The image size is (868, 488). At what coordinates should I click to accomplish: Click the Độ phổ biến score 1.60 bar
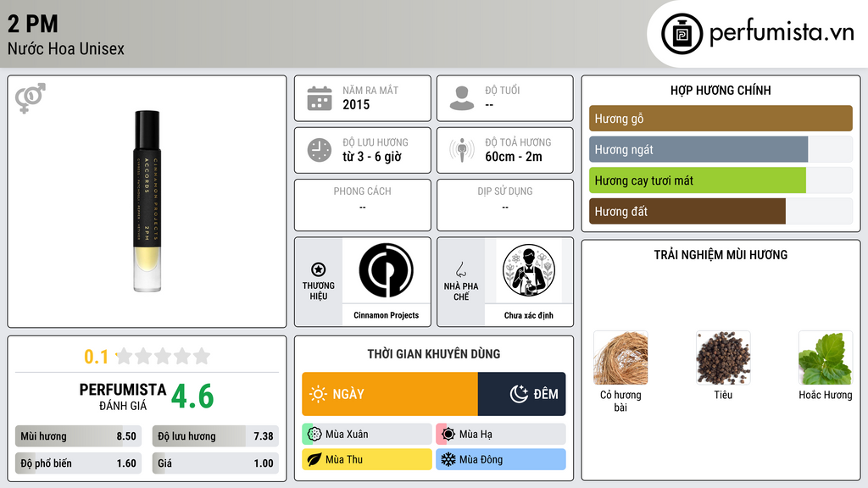point(78,463)
